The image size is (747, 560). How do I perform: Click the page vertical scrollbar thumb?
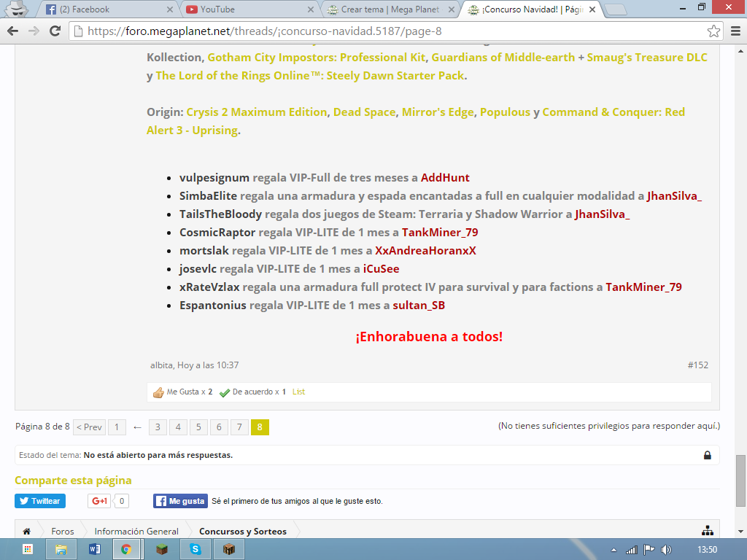tap(740, 481)
